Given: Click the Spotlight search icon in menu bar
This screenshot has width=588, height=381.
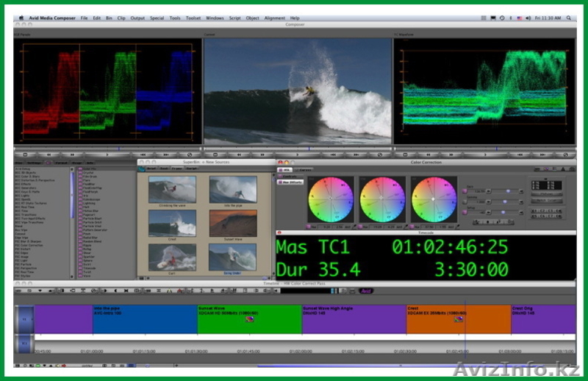Looking at the screenshot, I should point(570,18).
